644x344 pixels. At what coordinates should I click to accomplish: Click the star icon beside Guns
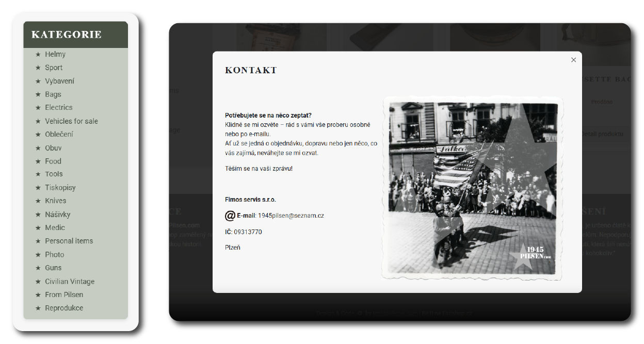coord(38,268)
